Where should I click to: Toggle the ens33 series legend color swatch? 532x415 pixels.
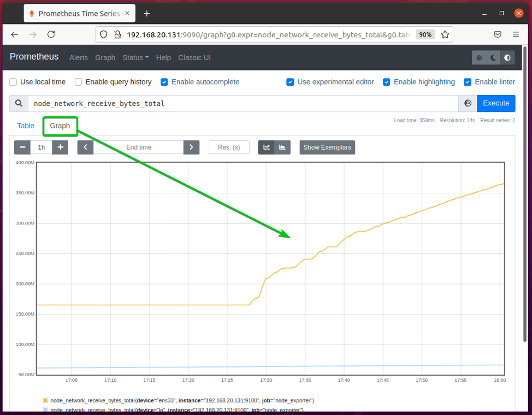(45, 400)
